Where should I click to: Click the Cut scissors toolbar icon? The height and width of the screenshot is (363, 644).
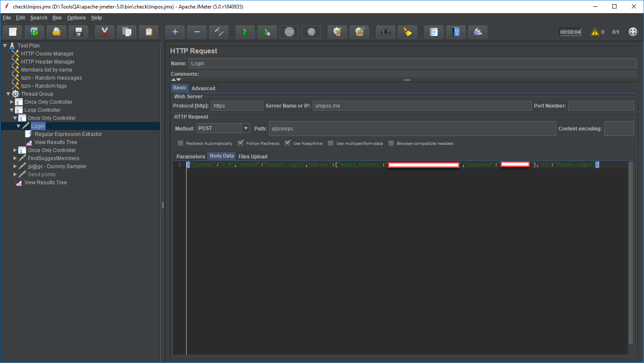tap(105, 32)
